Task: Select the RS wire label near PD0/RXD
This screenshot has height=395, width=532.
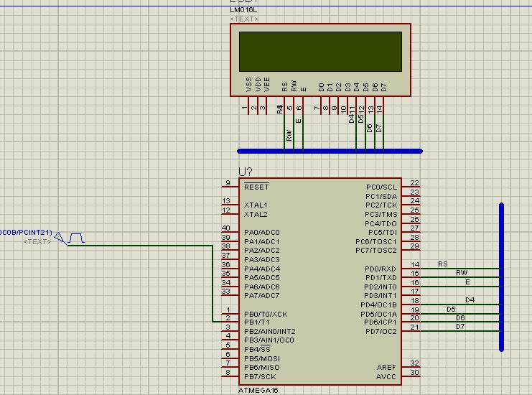Action: (443, 264)
